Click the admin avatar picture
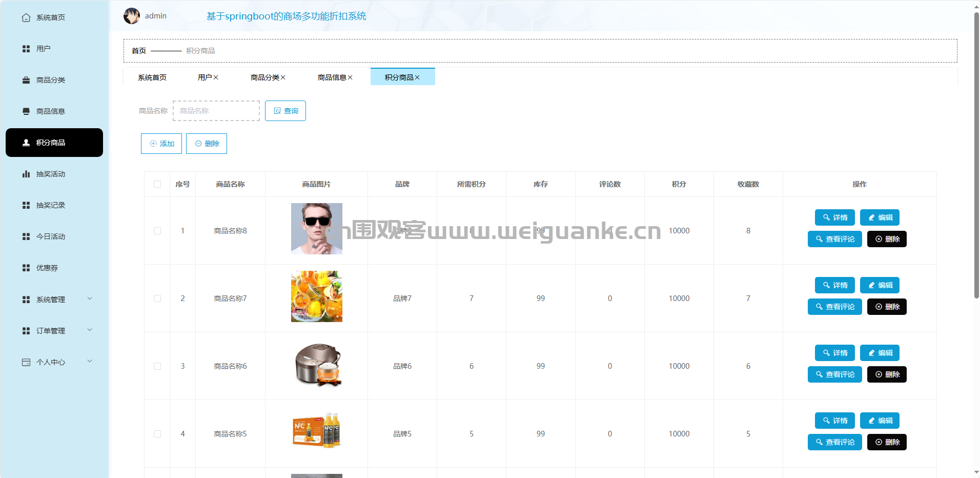 click(132, 16)
